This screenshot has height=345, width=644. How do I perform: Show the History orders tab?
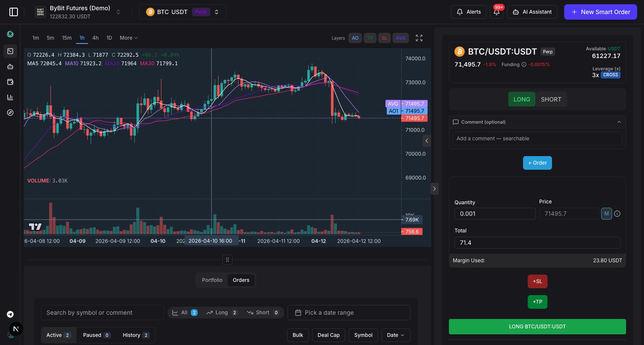click(136, 335)
